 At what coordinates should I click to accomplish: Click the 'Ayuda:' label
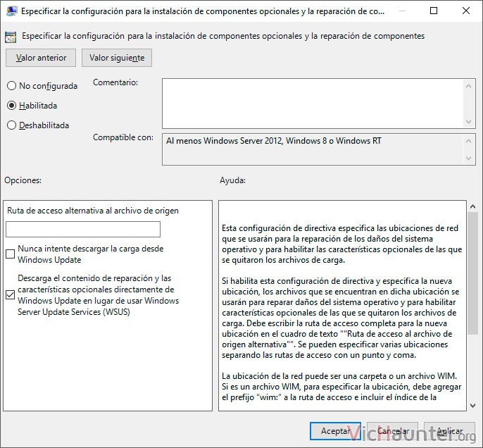point(232,180)
